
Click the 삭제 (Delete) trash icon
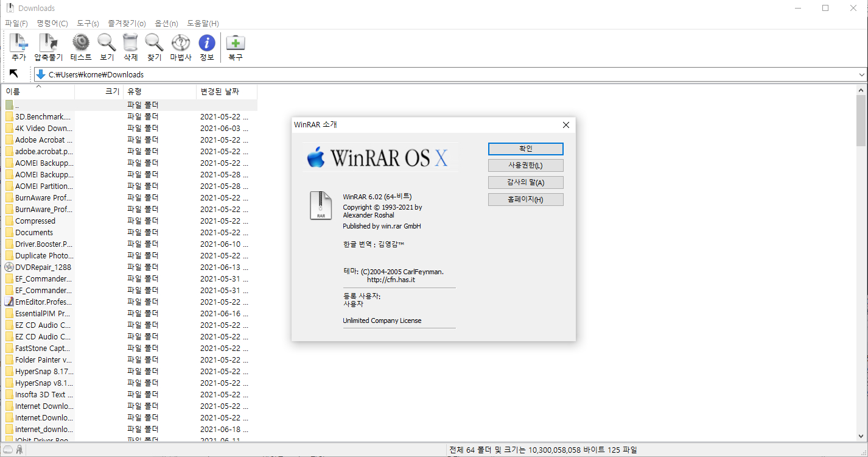[x=130, y=43]
